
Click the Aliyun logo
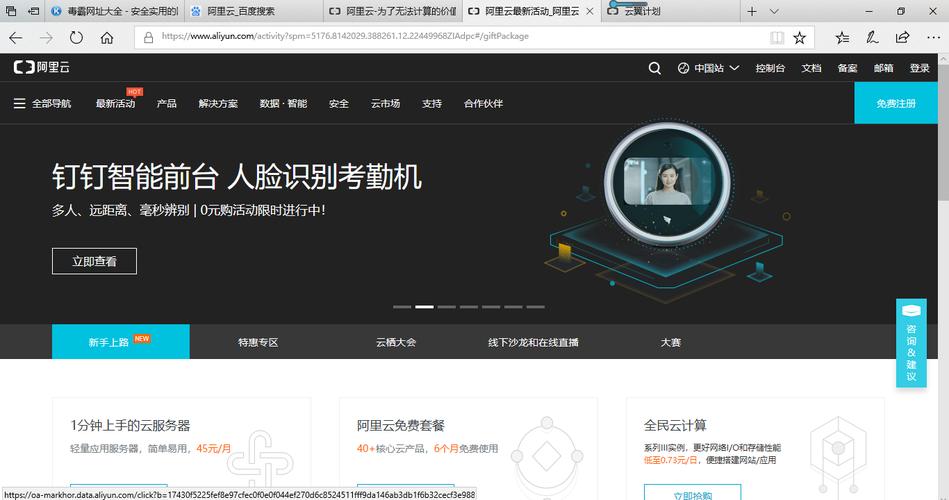[x=42, y=67]
